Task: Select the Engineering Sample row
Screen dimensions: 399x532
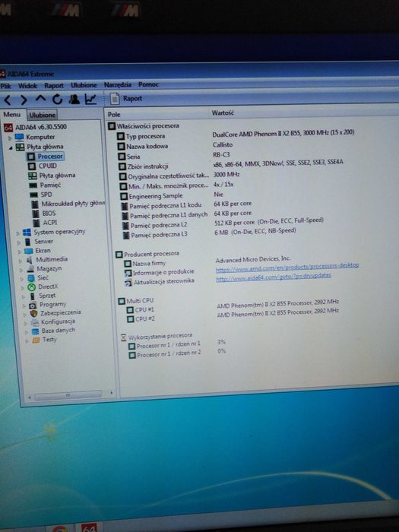Action: (x=171, y=195)
